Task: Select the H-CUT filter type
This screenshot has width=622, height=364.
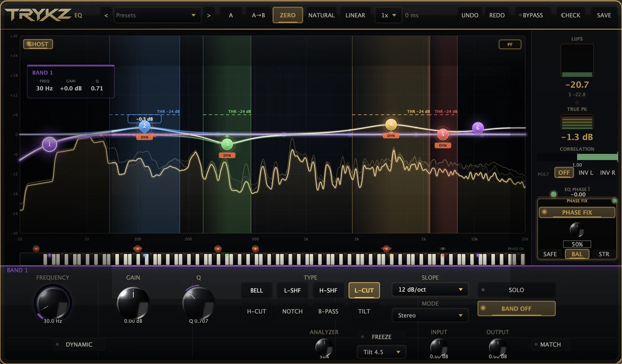Action: coord(257,311)
